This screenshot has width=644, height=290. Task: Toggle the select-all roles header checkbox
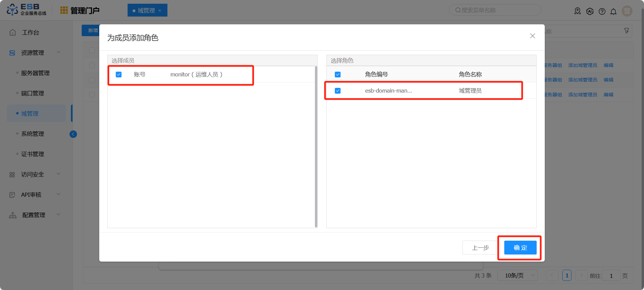point(338,74)
